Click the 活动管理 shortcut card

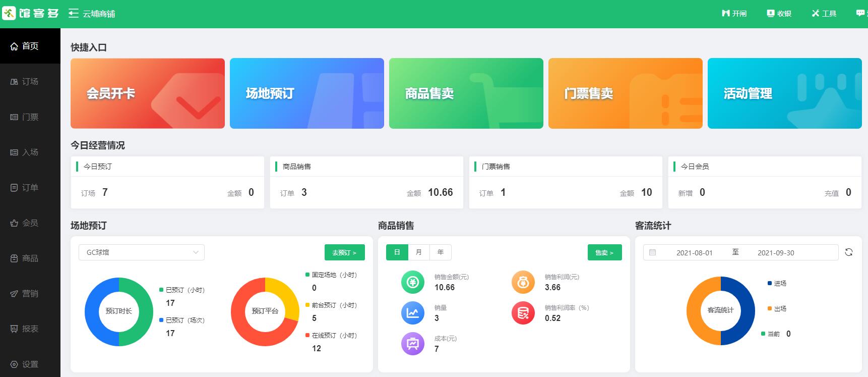click(785, 93)
